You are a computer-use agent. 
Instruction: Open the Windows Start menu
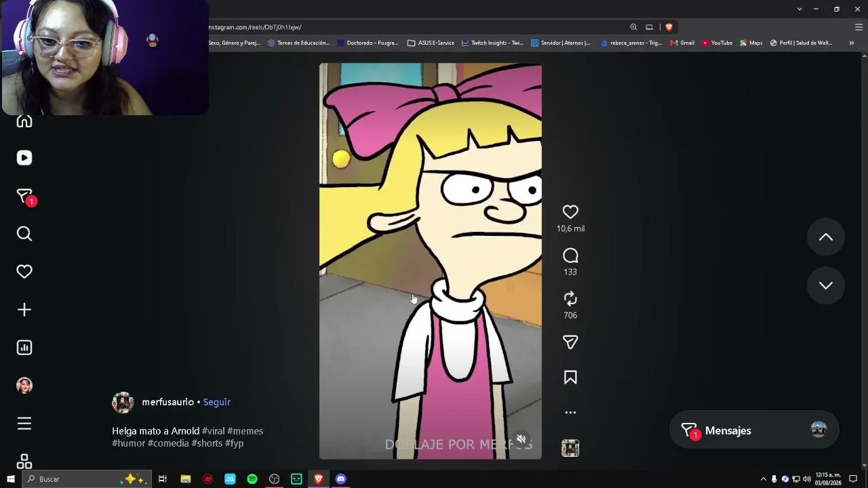point(11,479)
